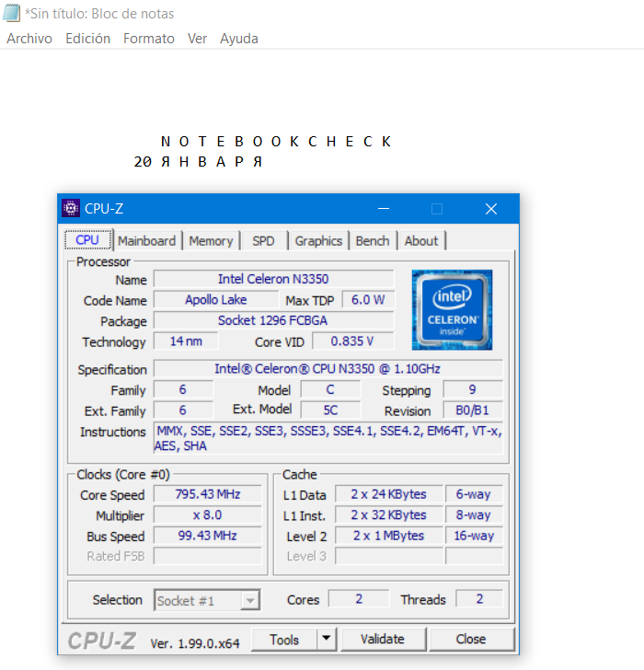Click the NOTEBOOKCHECK text line in Notepad
The height and width of the screenshot is (670, 644).
click(276, 142)
